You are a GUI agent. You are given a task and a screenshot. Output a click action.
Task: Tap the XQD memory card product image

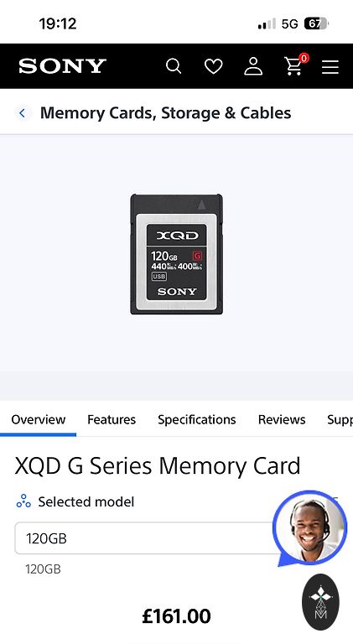click(176, 254)
